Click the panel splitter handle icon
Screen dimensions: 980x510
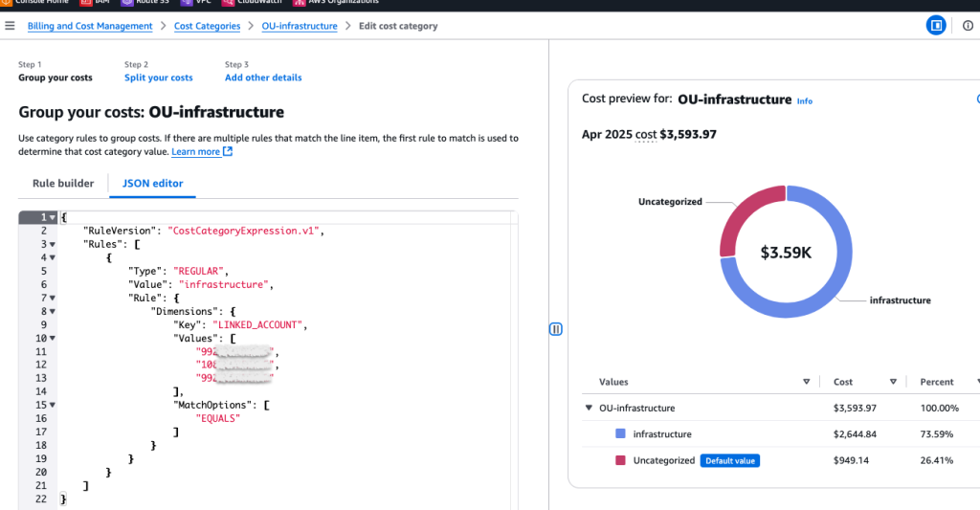[x=556, y=329]
